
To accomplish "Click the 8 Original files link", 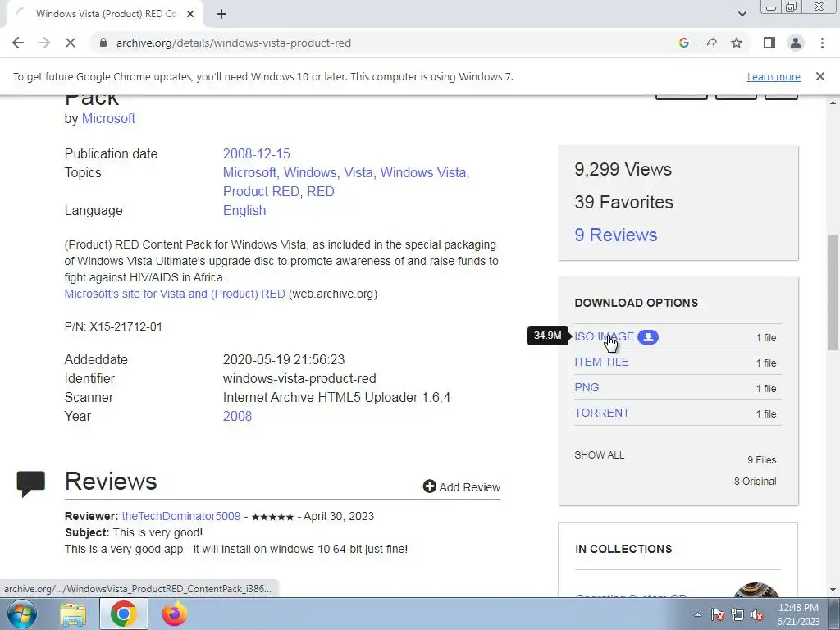I will pyautogui.click(x=755, y=481).
